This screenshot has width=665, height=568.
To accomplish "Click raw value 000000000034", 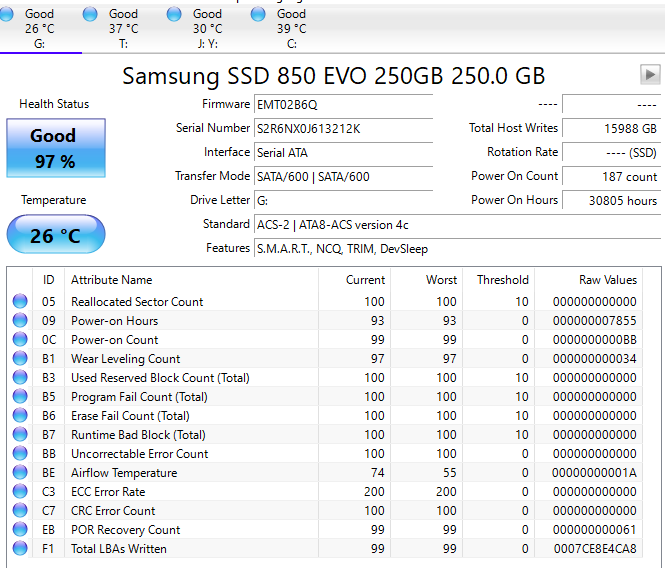I will (x=595, y=359).
